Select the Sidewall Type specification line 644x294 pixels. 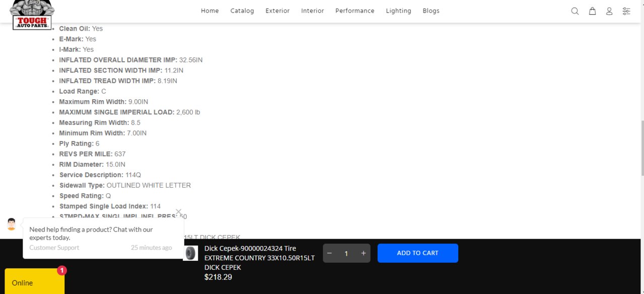(125, 185)
